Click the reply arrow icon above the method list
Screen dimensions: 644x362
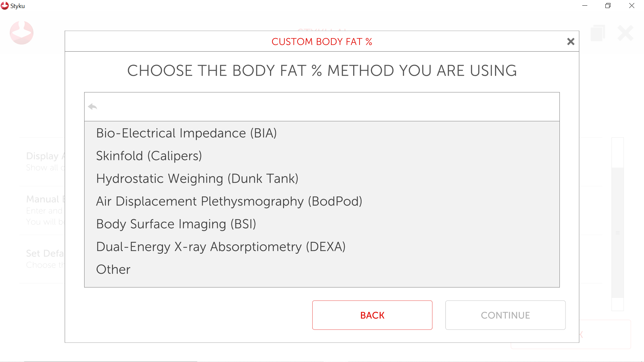coord(93,107)
